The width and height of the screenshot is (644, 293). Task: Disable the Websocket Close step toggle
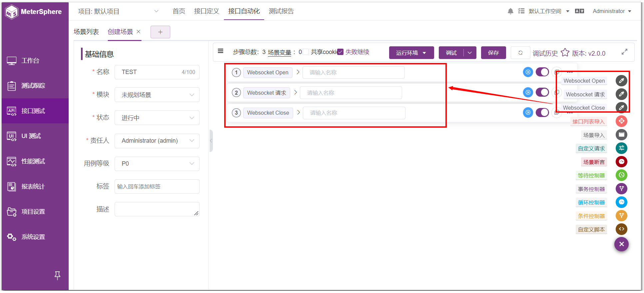click(x=542, y=113)
